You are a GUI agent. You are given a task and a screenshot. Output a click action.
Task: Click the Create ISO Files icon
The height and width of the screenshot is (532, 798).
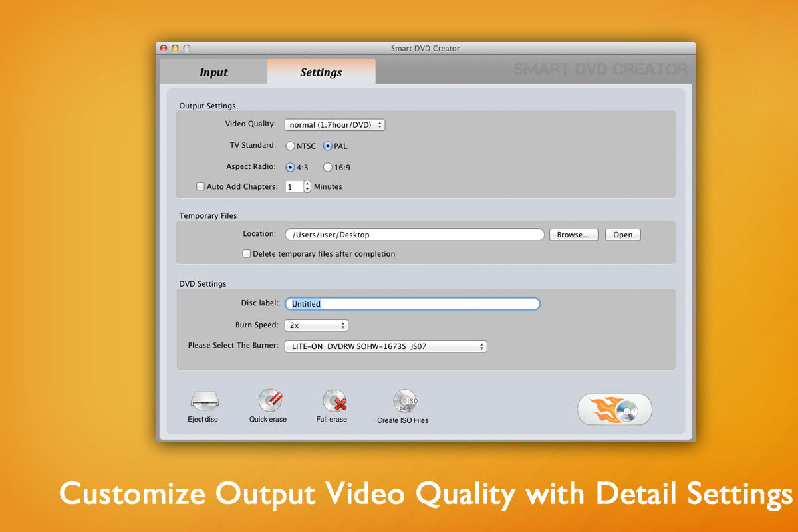(x=404, y=401)
